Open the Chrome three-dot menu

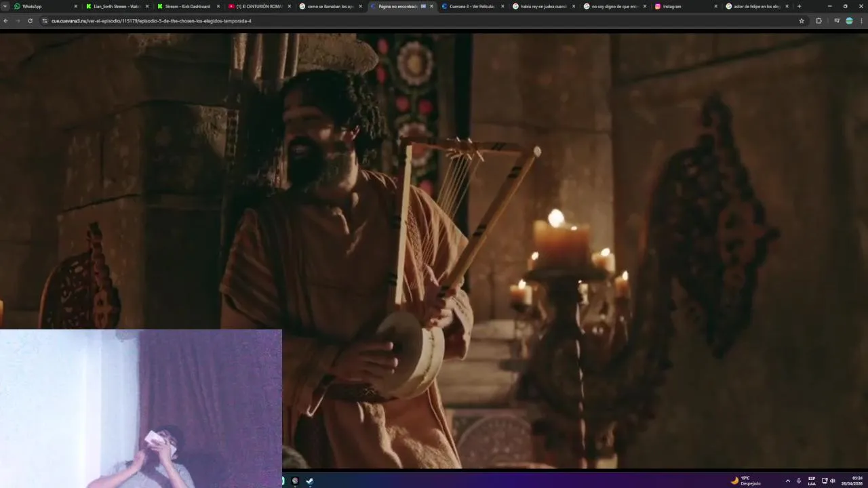[x=861, y=21]
